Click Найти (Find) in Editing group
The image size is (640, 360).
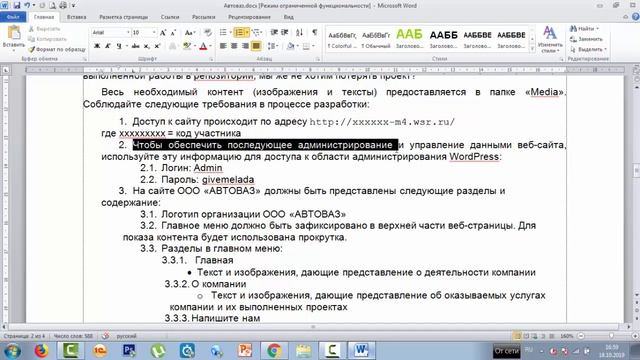pos(584,29)
